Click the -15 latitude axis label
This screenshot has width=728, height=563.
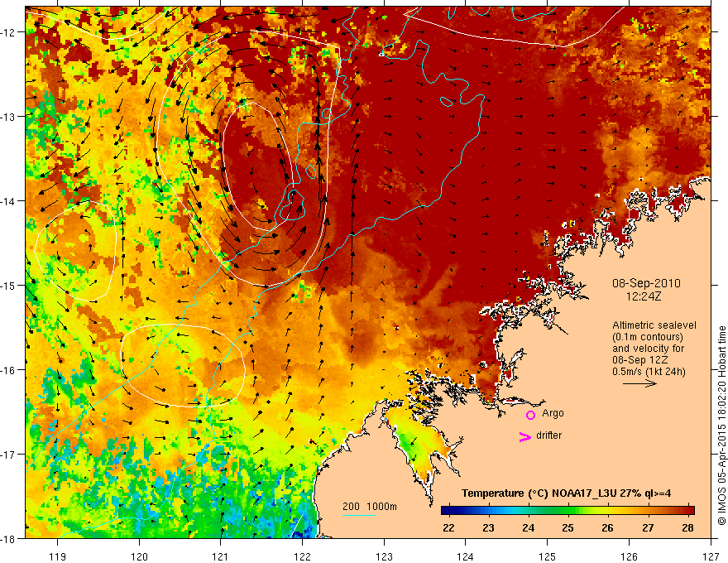pos(9,285)
